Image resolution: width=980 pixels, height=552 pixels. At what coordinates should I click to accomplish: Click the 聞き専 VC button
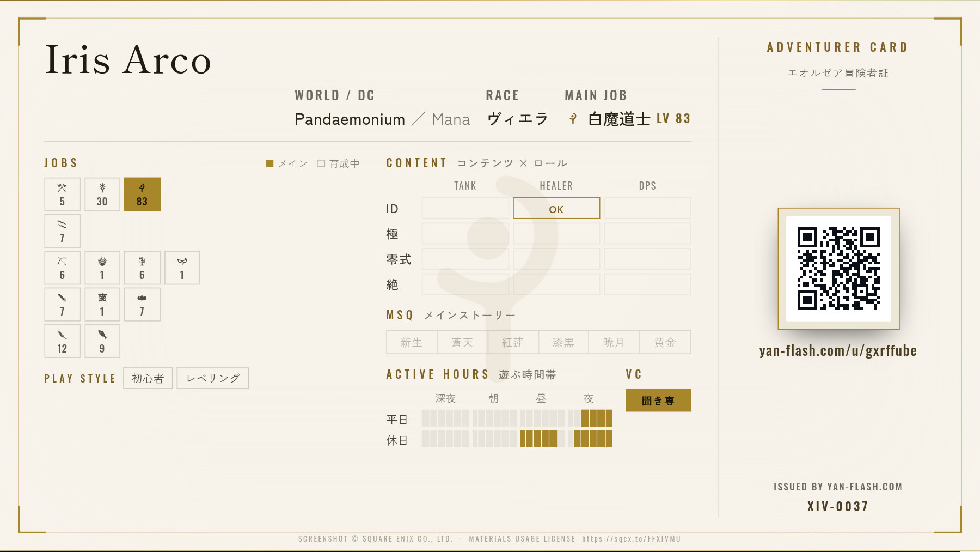658,401
